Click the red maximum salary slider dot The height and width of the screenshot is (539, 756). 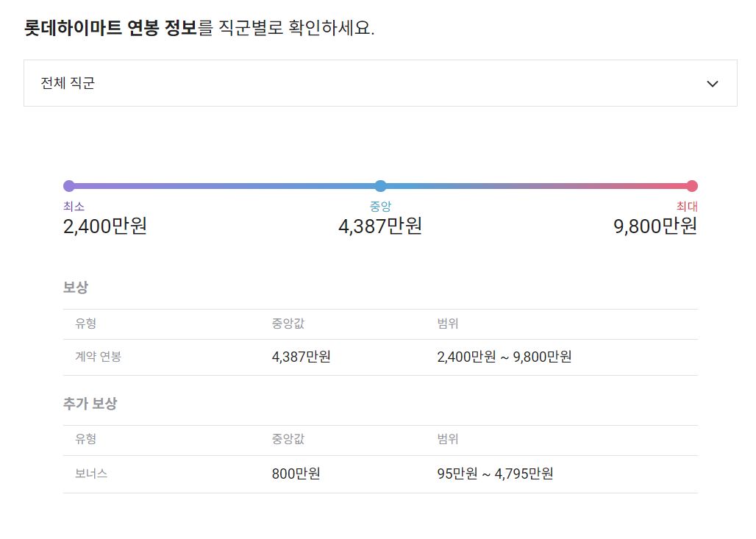tap(692, 185)
